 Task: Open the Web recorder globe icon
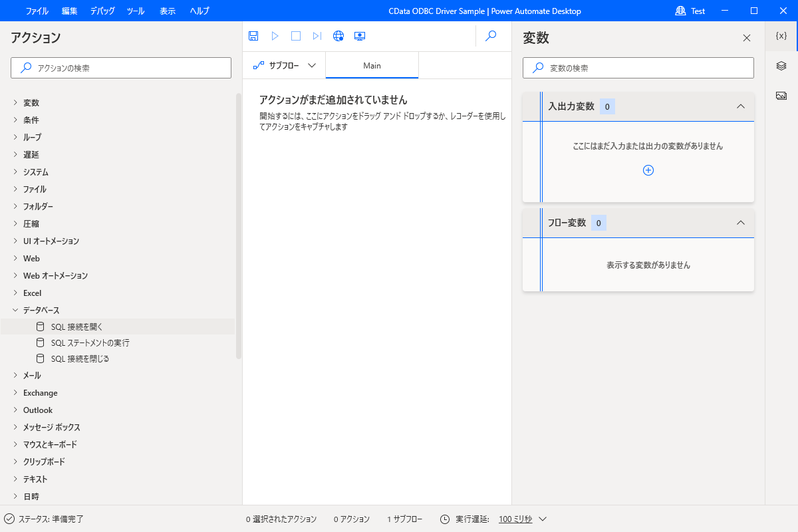338,36
